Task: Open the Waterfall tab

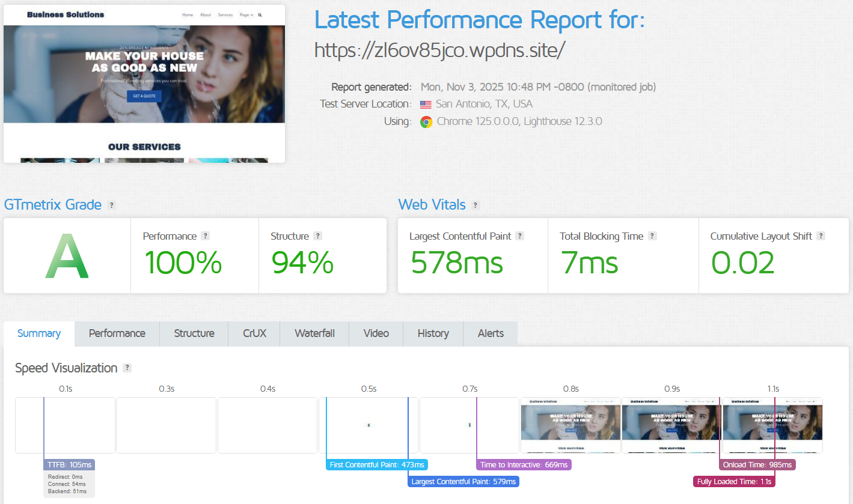Action: tap(314, 333)
